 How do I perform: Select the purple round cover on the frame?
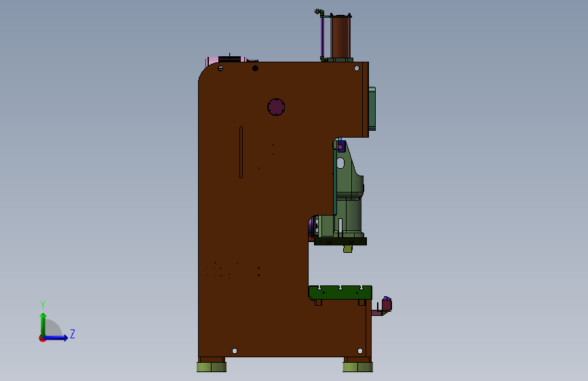pos(276,107)
